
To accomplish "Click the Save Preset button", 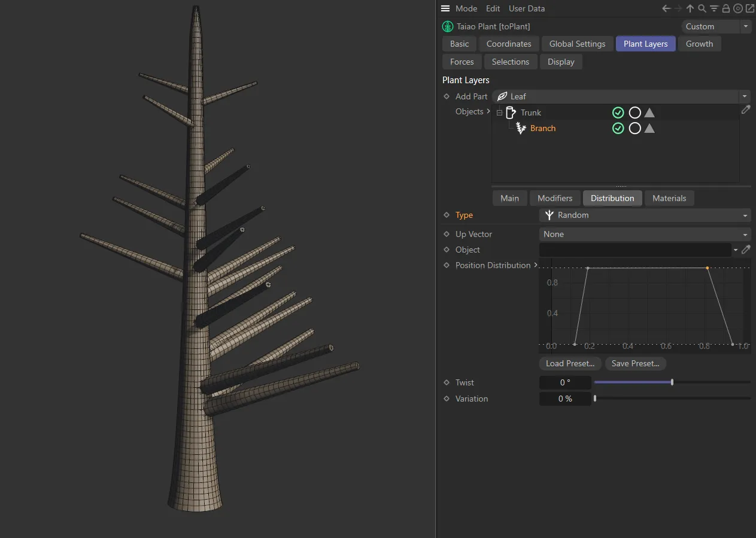I will pyautogui.click(x=635, y=363).
